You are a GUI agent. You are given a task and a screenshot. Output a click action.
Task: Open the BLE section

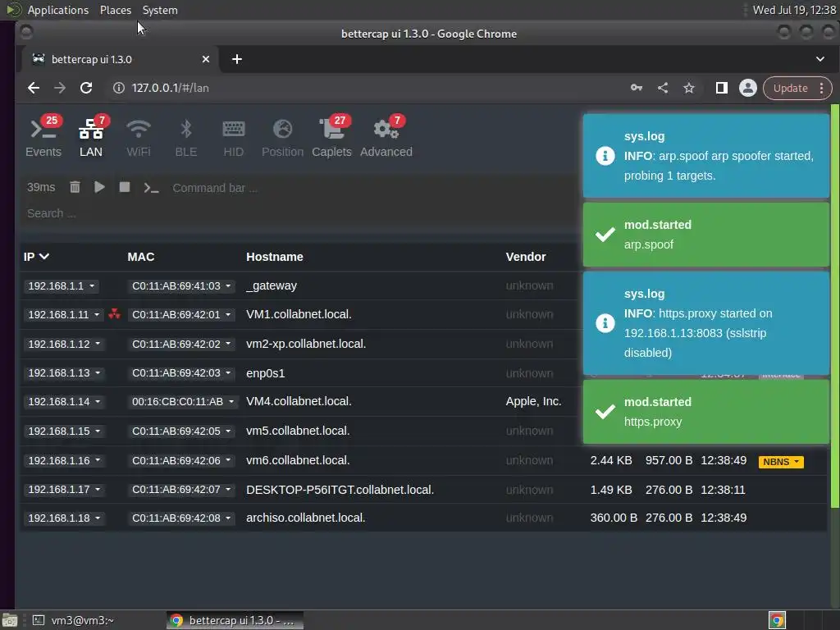pos(186,137)
